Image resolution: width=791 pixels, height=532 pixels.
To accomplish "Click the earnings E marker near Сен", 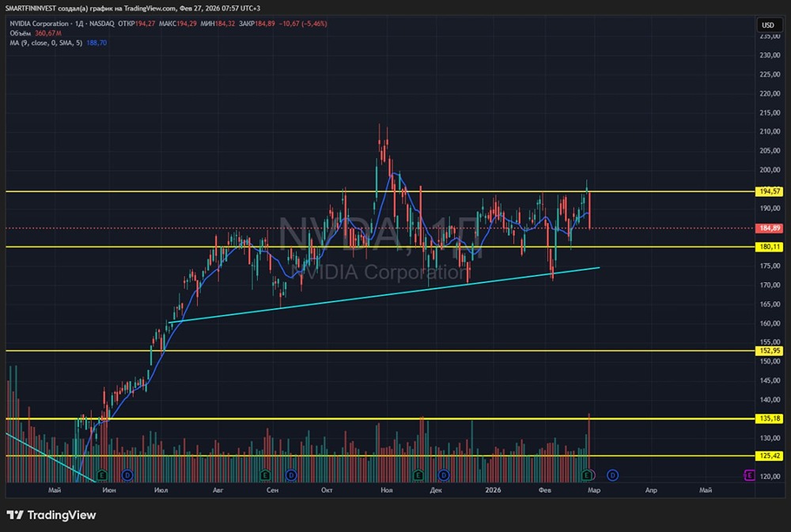I will pyautogui.click(x=265, y=475).
